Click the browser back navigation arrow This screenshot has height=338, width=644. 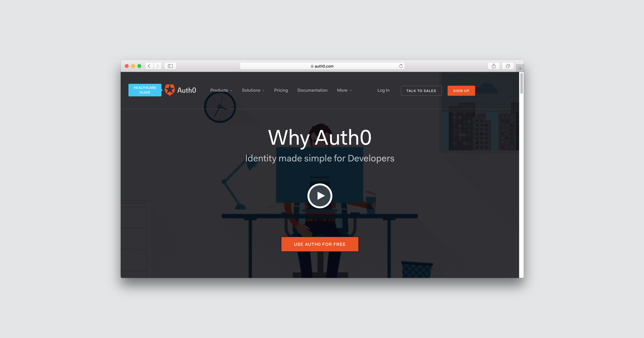148,66
